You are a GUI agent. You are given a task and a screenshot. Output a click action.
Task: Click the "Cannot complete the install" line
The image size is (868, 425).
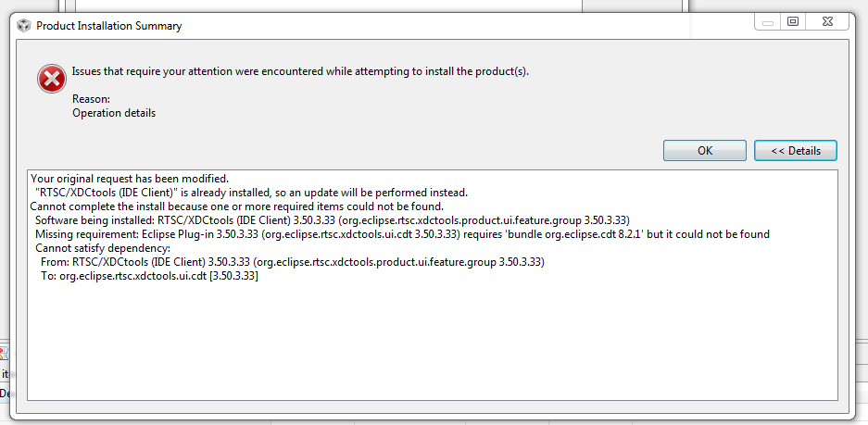click(x=236, y=206)
